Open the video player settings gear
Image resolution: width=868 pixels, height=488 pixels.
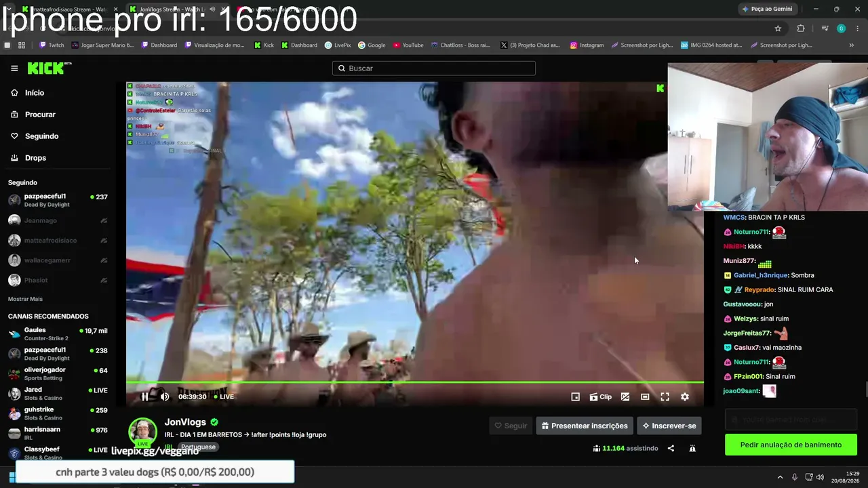point(685,397)
